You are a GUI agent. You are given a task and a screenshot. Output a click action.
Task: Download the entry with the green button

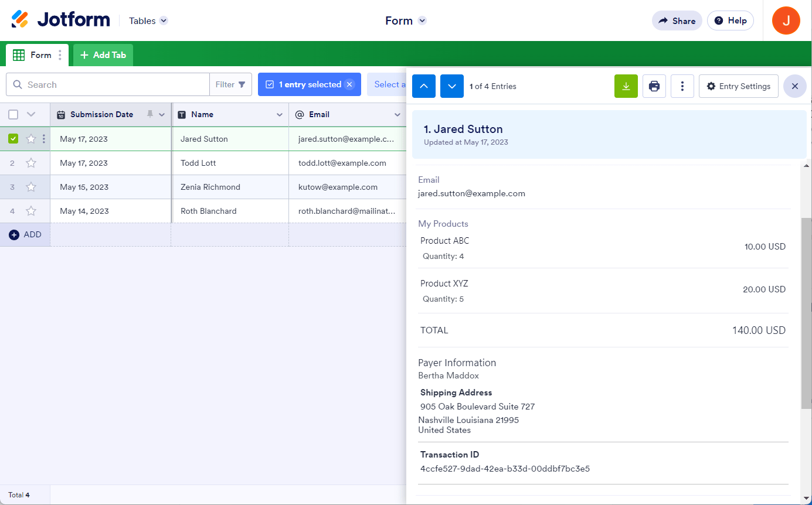[x=626, y=86]
